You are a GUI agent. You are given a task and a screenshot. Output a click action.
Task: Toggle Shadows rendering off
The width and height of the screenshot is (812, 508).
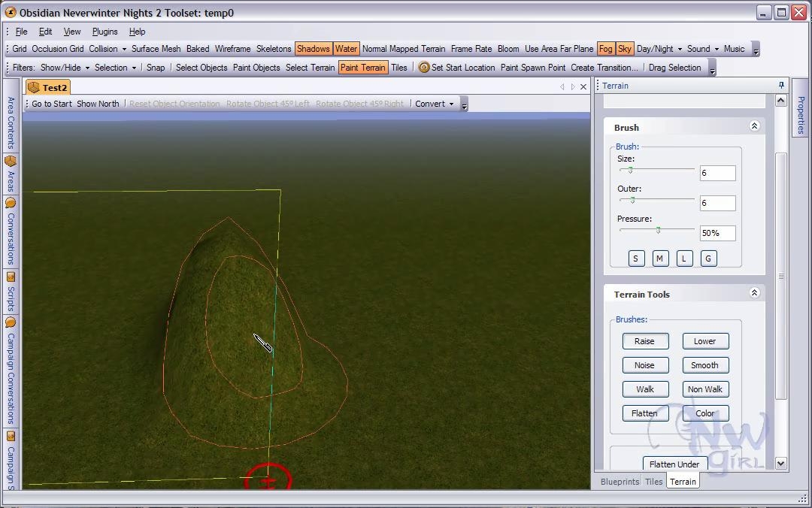coord(313,49)
